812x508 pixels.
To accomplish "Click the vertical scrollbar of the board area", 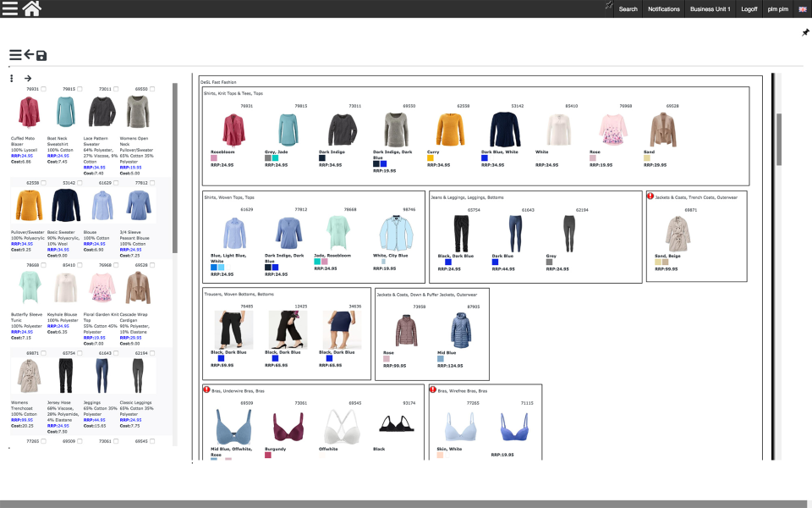I will click(x=779, y=139).
